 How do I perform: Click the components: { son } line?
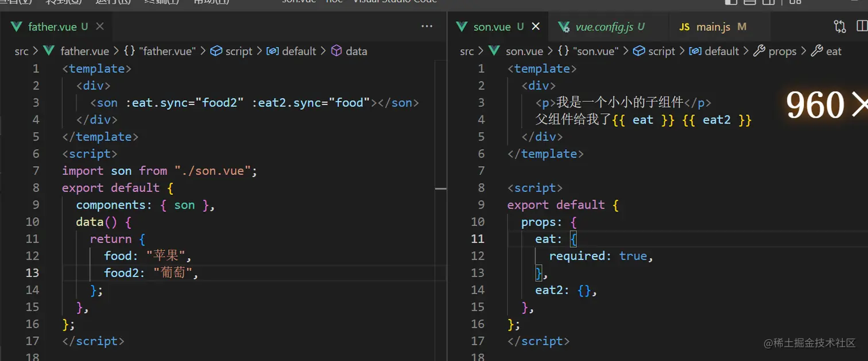tap(145, 205)
